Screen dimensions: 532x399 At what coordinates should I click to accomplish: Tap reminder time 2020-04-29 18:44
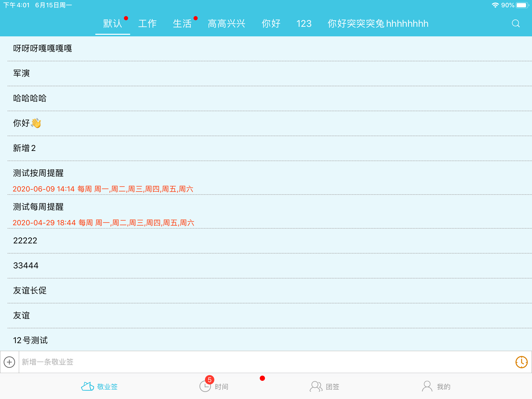click(x=44, y=223)
